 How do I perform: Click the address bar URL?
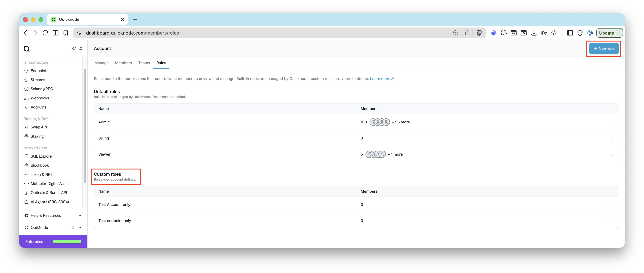[x=132, y=33]
